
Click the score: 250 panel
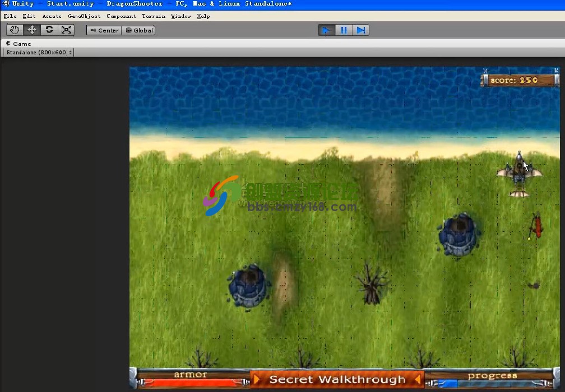[520, 80]
